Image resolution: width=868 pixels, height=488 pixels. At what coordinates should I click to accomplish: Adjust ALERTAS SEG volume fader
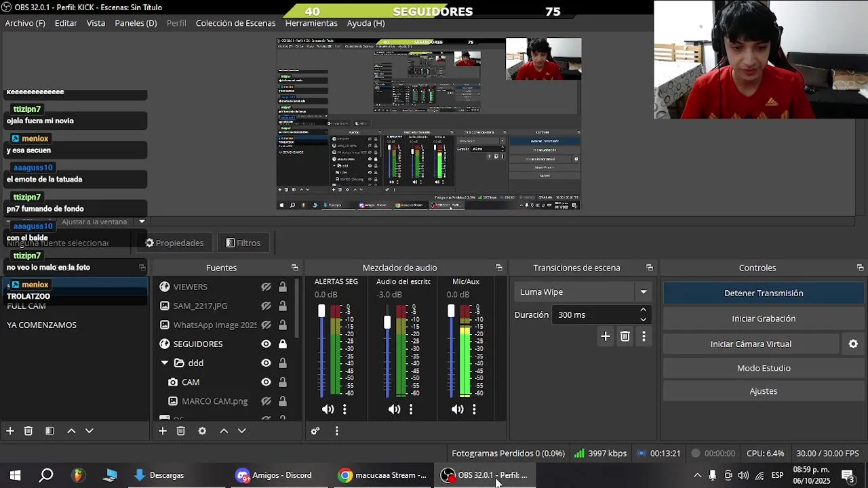321,311
